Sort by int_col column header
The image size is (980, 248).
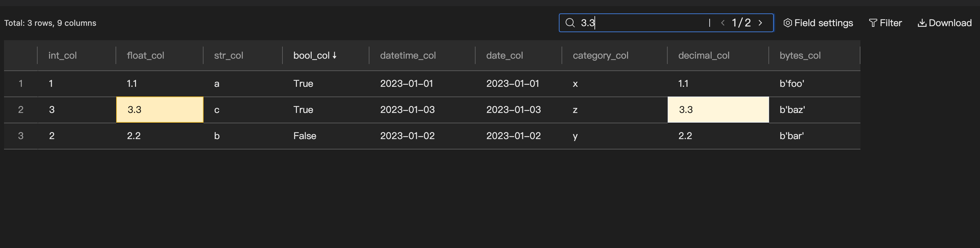click(62, 55)
